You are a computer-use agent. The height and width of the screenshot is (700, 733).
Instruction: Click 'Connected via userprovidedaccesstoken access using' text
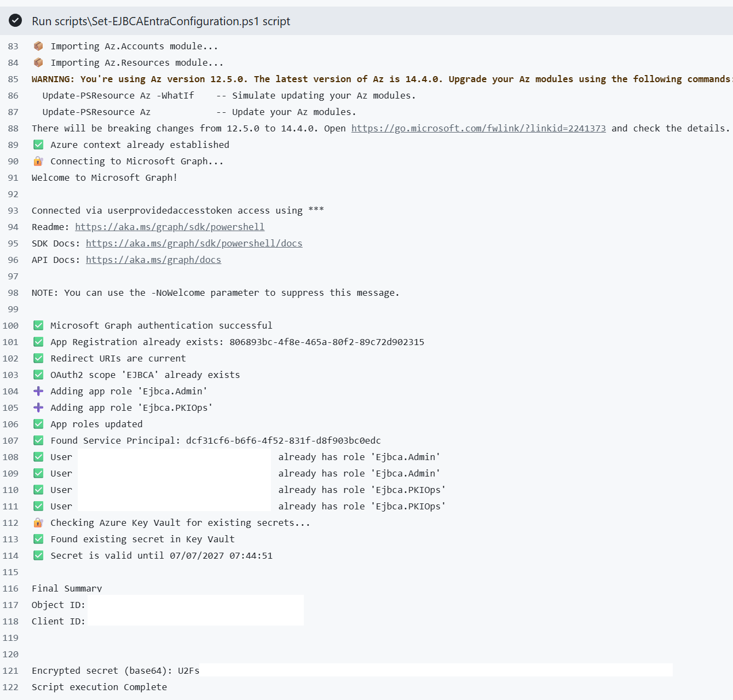click(167, 210)
